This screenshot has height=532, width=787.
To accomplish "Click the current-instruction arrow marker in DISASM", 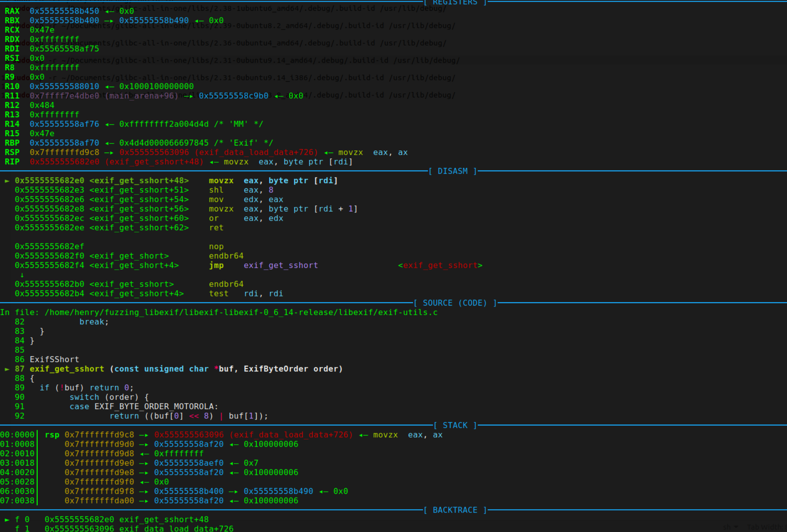I will (7, 181).
